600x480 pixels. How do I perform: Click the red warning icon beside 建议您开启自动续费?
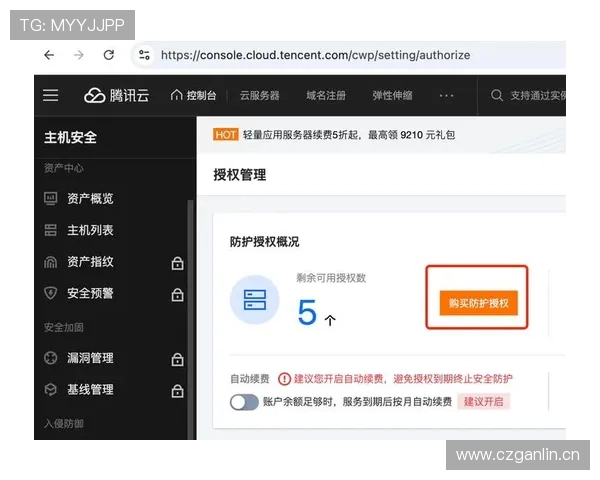pos(284,379)
